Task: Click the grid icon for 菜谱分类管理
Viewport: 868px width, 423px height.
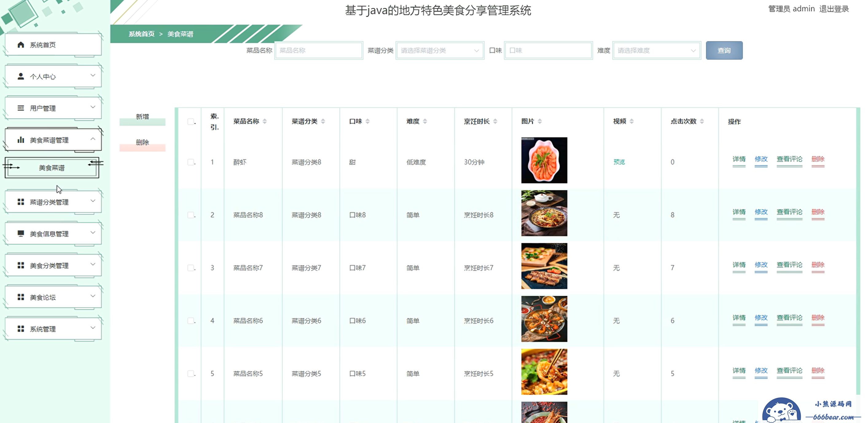Action: [x=21, y=202]
